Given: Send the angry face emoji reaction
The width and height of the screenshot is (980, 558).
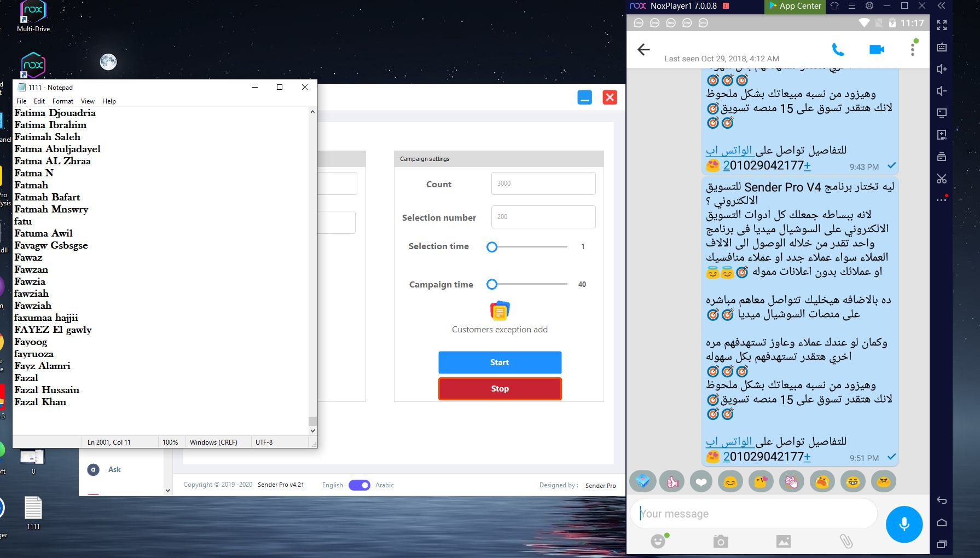Looking at the screenshot, I should click(883, 481).
